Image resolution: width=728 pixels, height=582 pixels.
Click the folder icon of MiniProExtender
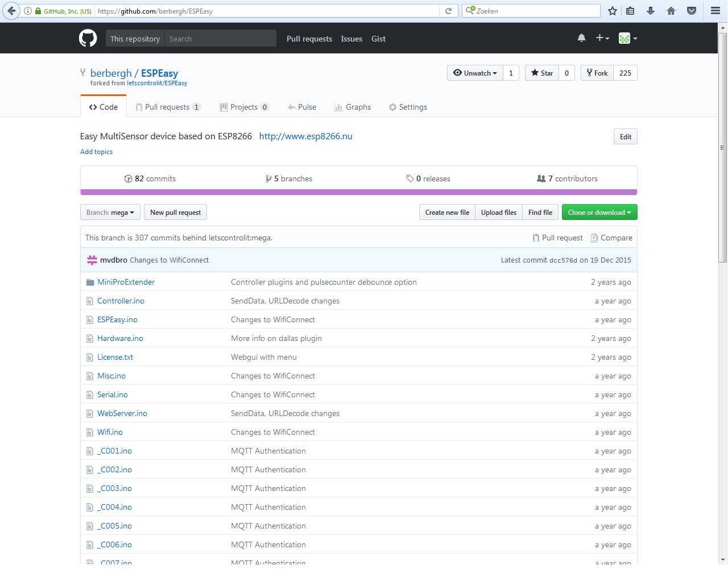pyautogui.click(x=90, y=282)
